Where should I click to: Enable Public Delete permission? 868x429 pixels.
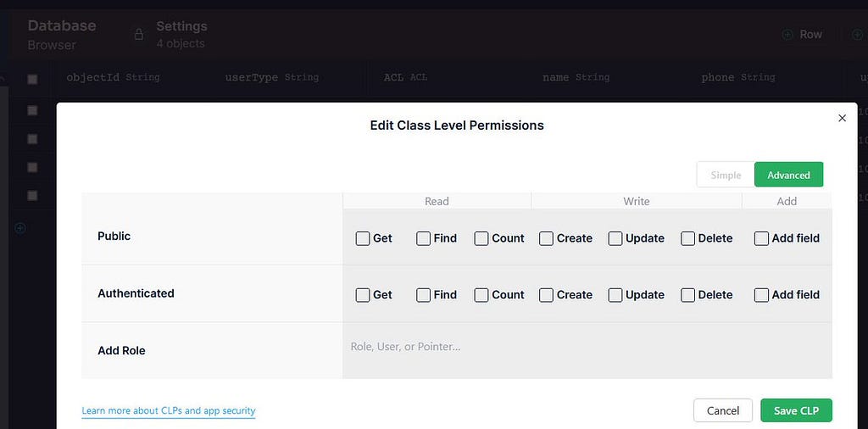coord(688,238)
